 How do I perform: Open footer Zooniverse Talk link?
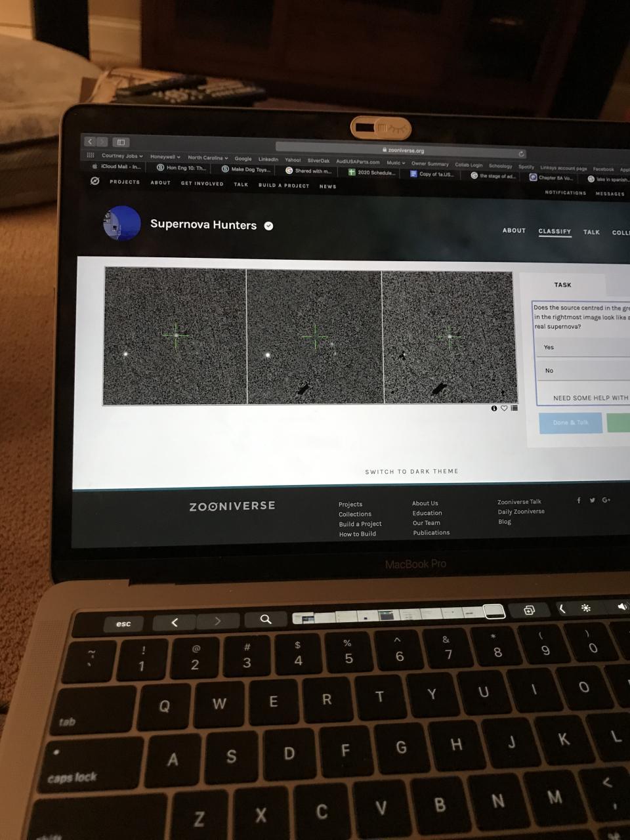point(519,502)
